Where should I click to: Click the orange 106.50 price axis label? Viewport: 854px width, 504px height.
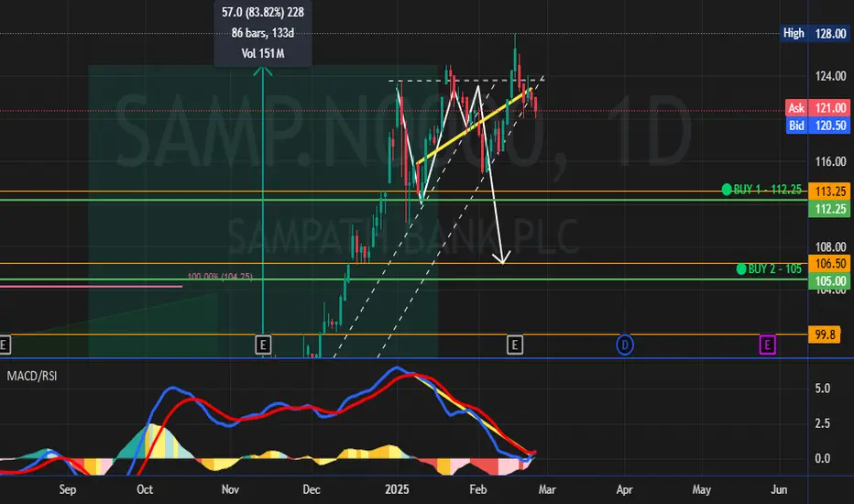coord(829,264)
